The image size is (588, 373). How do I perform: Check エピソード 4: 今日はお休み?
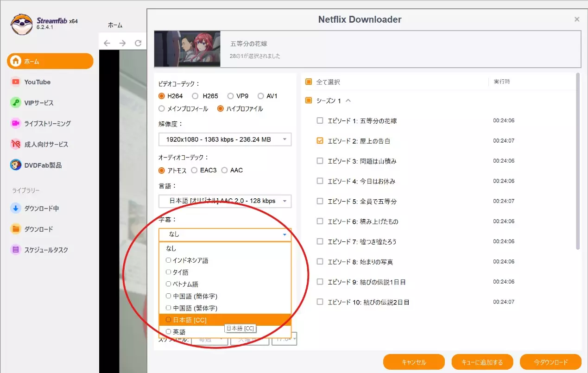[320, 181]
